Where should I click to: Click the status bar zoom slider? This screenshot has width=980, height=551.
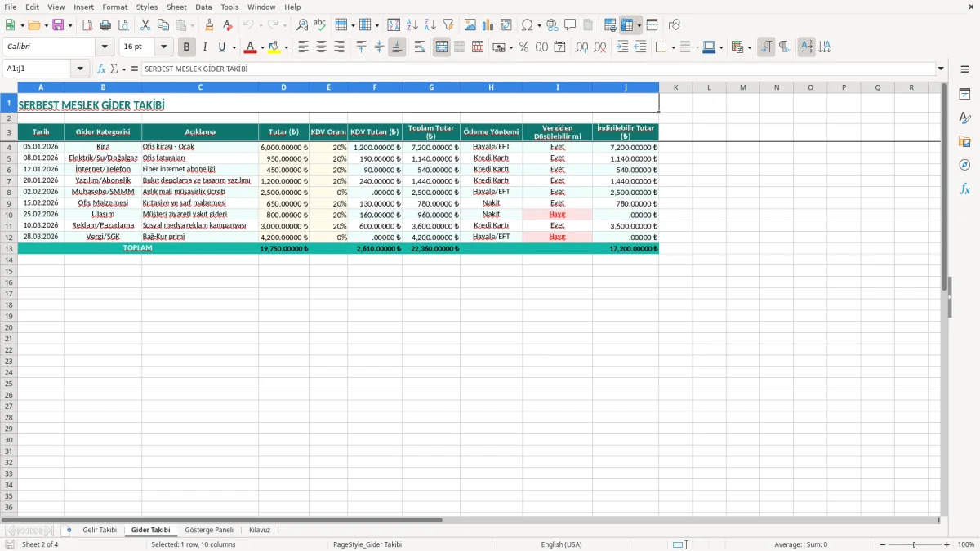click(x=915, y=544)
